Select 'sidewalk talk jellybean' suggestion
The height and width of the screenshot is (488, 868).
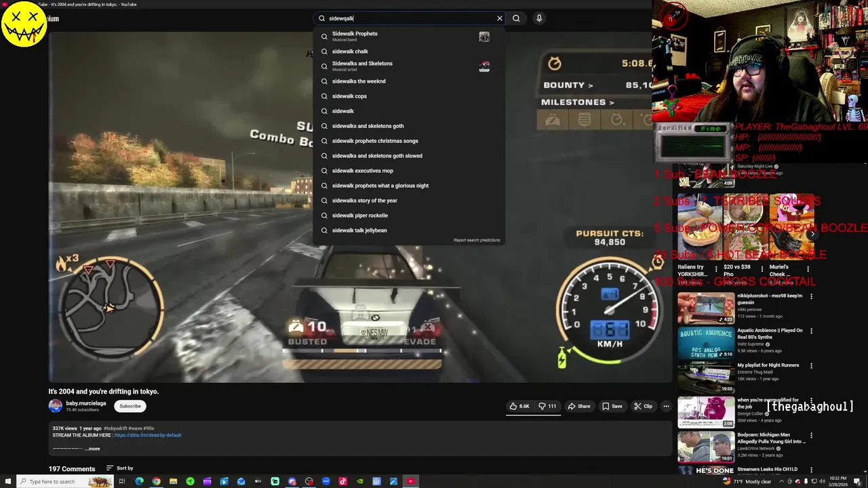tap(408, 230)
